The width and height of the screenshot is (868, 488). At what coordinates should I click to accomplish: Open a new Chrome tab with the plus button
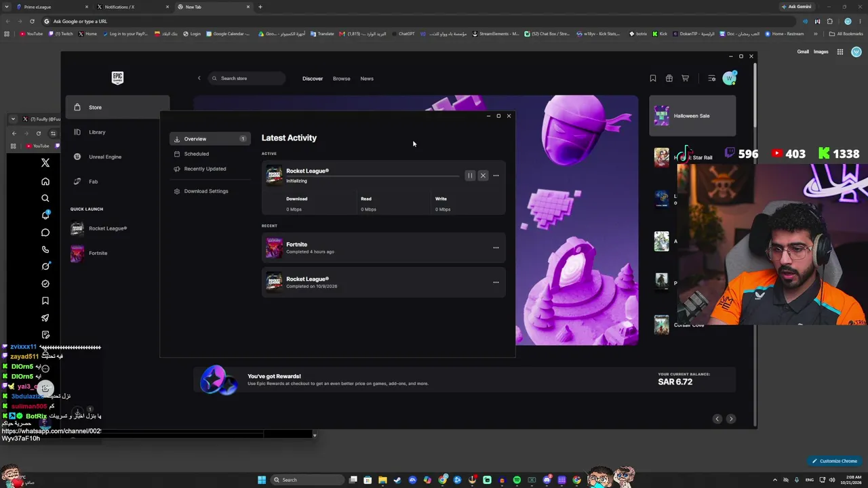tap(260, 7)
